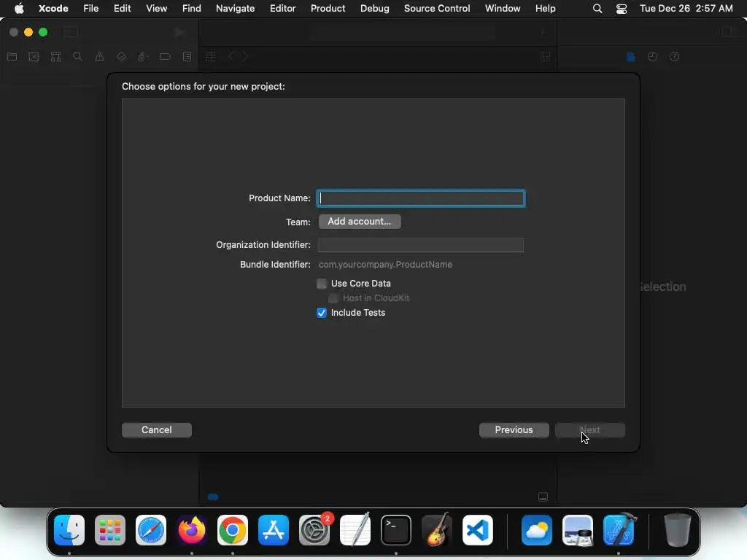
Task: Open the Find navigator magnifier icon
Action: [x=77, y=57]
